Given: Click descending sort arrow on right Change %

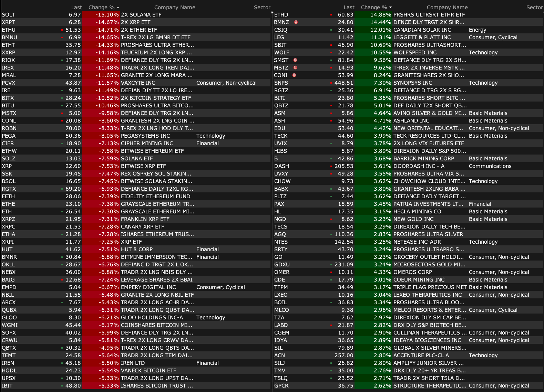Looking at the screenshot, I should coord(390,8).
